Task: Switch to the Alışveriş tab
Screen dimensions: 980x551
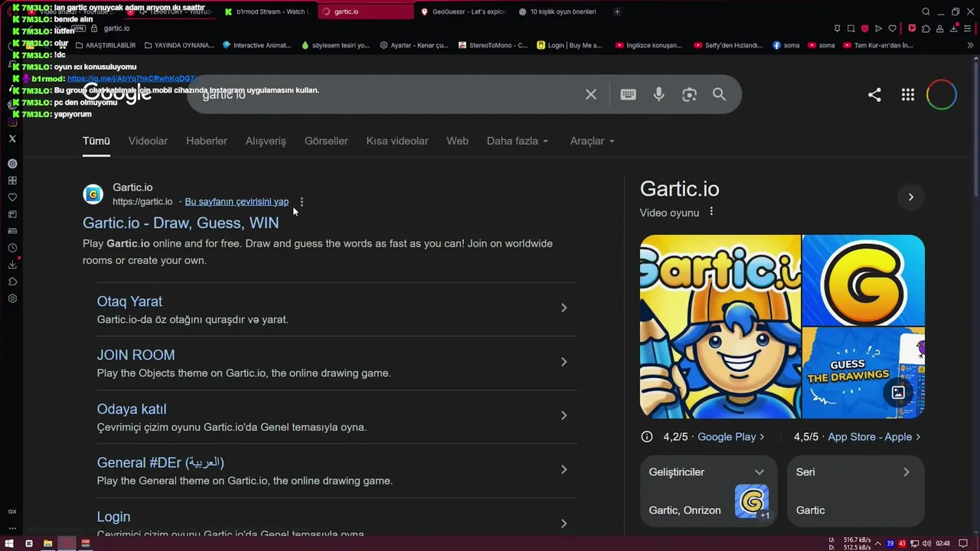Action: pos(266,141)
